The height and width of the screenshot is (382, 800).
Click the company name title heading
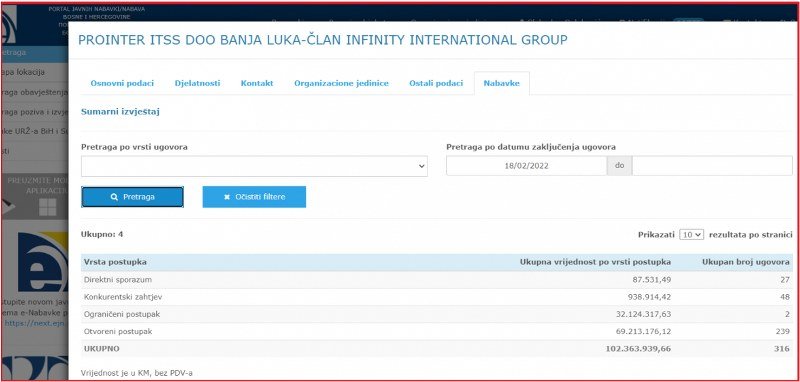coord(322,40)
